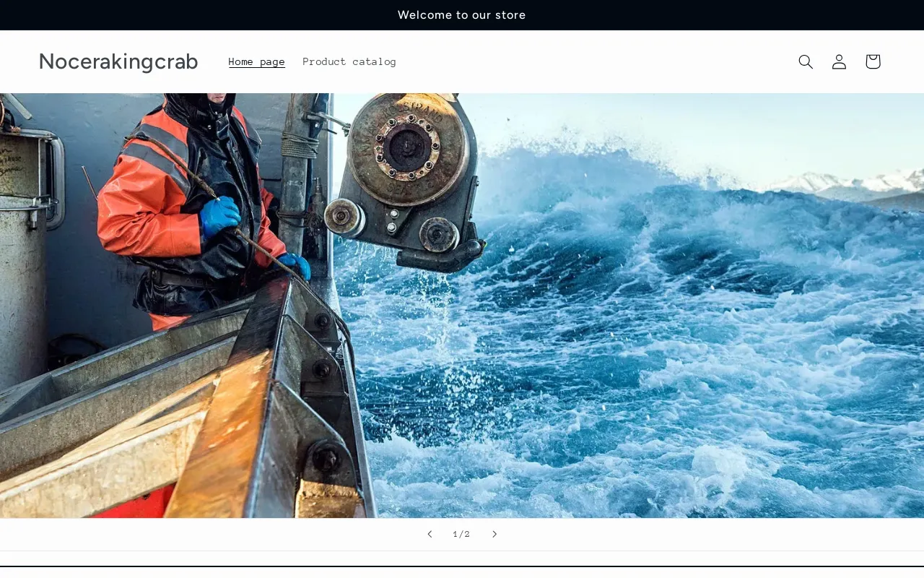Screen dimensions: 924x578
Task: Expand the right-facing carousel arrow control
Action: pos(494,534)
